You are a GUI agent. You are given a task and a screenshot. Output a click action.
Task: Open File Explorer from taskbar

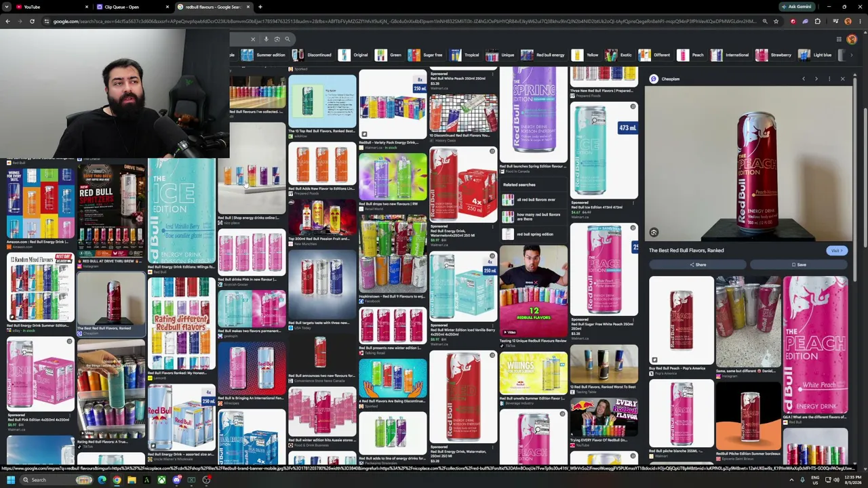[x=132, y=480]
